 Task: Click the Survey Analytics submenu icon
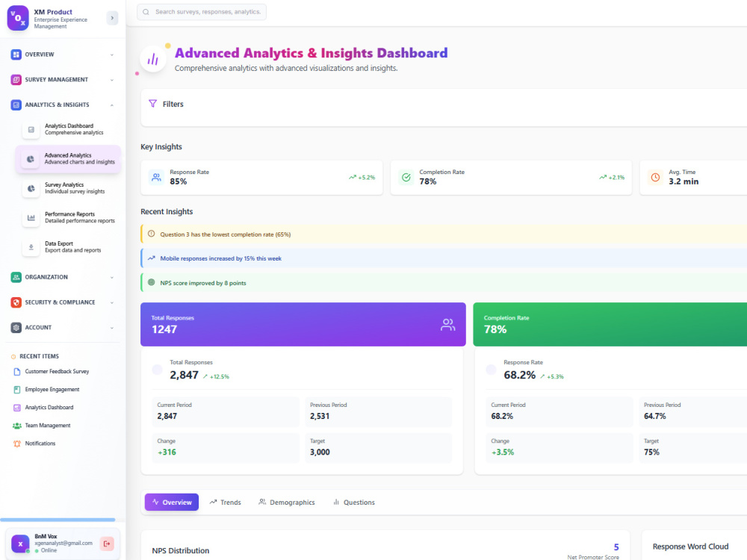click(31, 189)
